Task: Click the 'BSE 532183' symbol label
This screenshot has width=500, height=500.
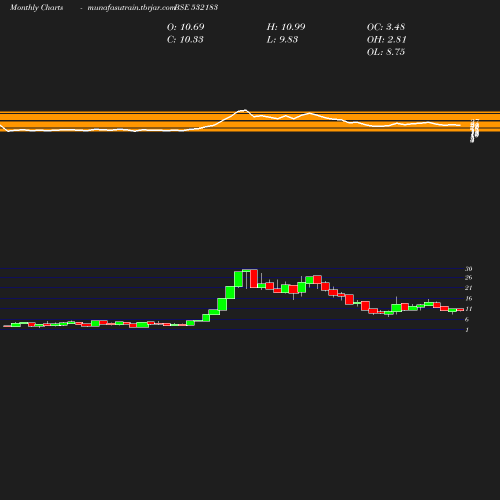Action: 196,7
